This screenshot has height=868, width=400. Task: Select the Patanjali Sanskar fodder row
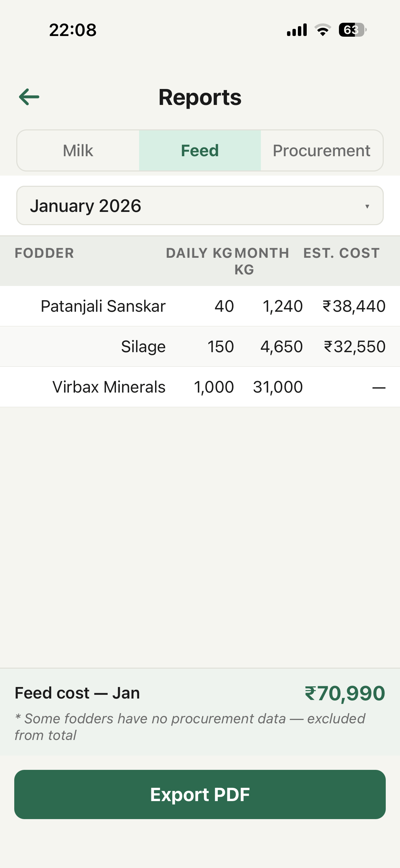[x=200, y=306]
